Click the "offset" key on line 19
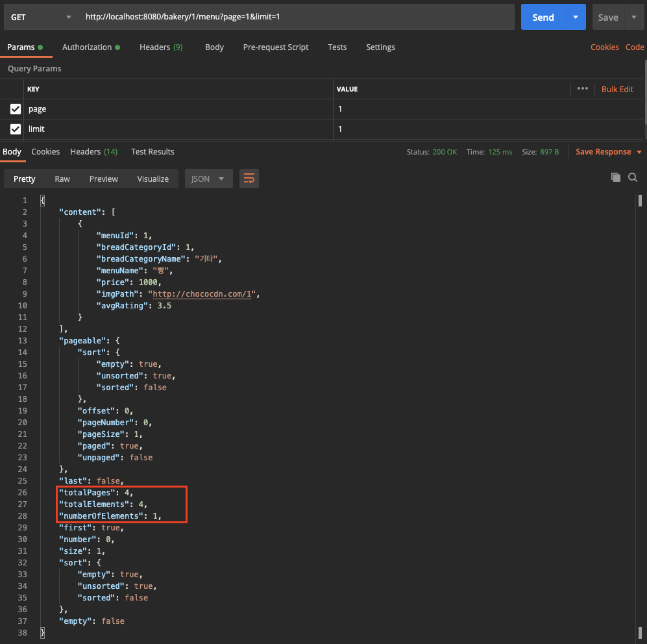Screen dimensions: 647x644 97,411
